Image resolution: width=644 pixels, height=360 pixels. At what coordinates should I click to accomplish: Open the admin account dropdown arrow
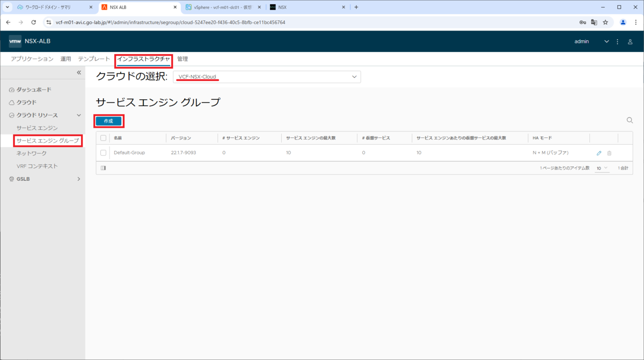pos(607,41)
